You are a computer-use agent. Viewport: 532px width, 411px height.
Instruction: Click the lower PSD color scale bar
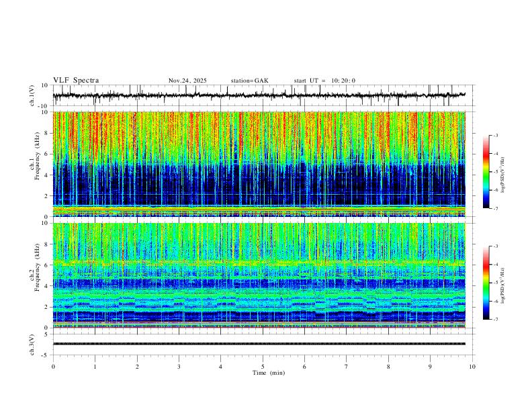pos(486,283)
